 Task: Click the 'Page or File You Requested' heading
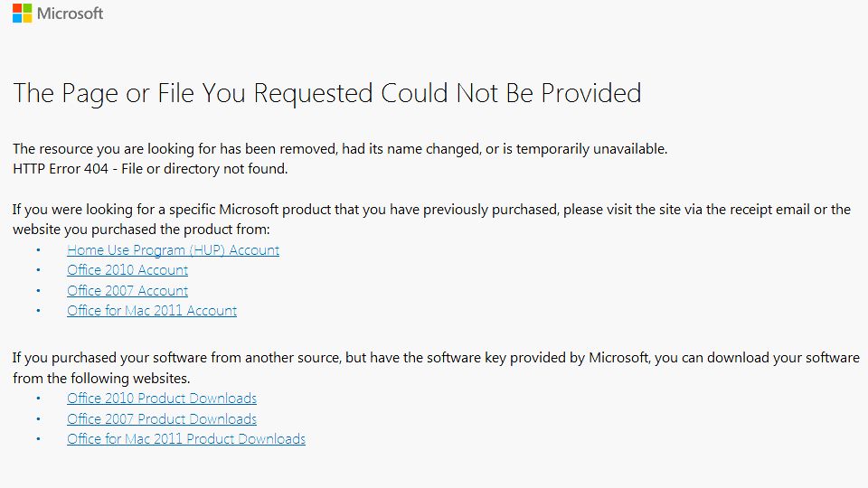tap(326, 93)
